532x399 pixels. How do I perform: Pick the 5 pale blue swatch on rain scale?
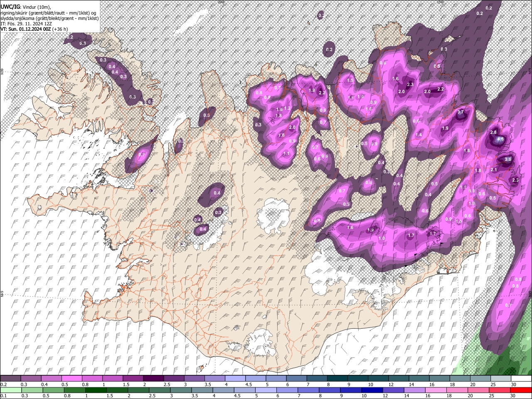266,390
